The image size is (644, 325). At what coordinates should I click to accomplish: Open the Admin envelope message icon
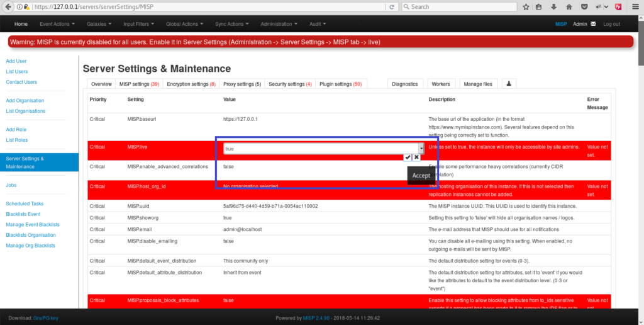click(593, 25)
